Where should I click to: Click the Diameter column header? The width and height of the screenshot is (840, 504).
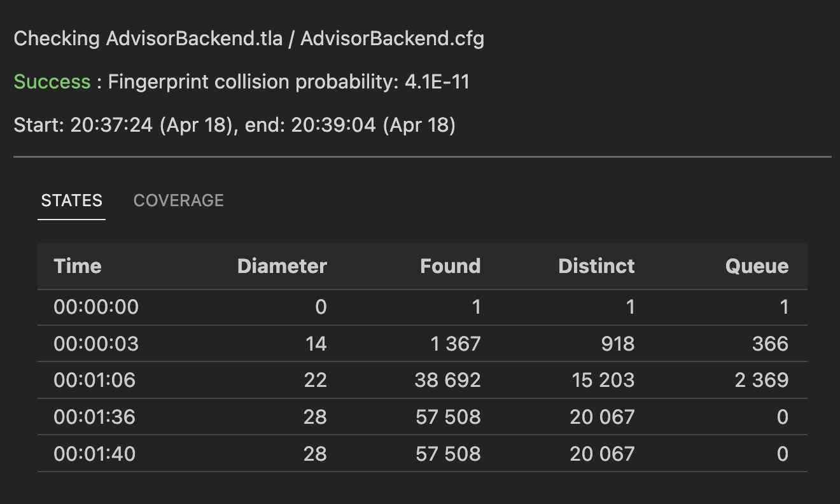click(282, 266)
